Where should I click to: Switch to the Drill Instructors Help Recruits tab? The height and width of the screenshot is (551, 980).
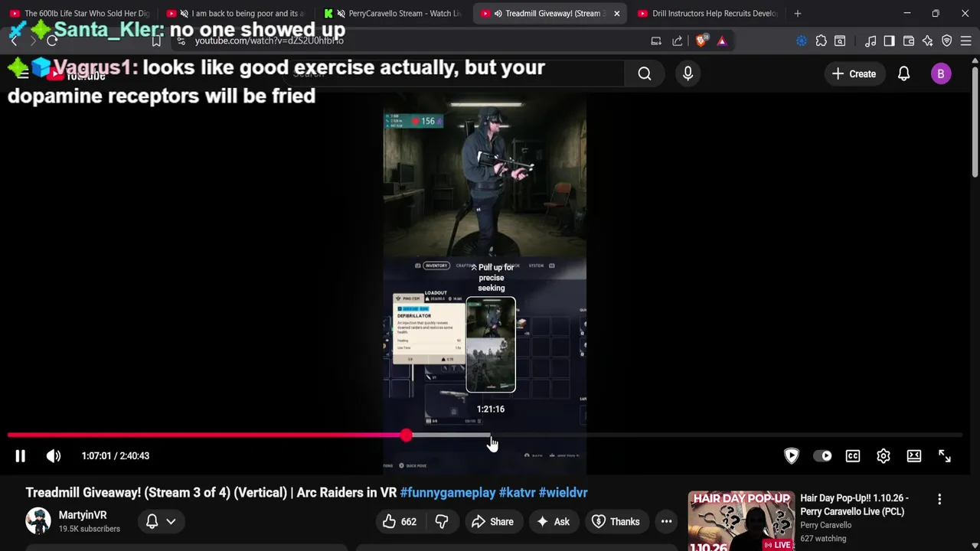coord(706,13)
